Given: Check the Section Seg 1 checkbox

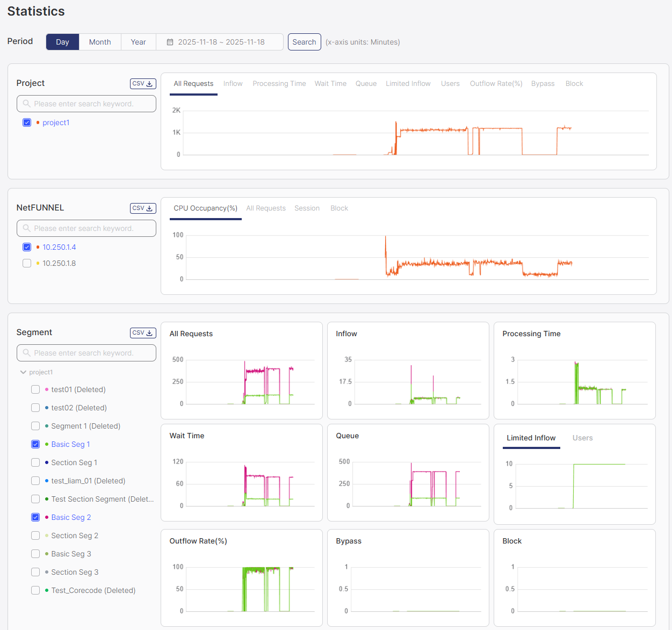Looking at the screenshot, I should point(35,462).
